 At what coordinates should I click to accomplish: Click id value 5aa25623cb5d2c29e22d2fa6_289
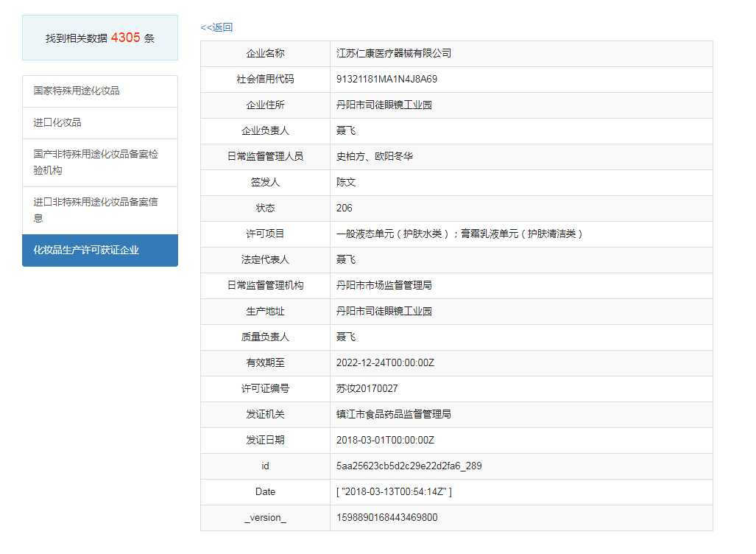click(x=409, y=466)
